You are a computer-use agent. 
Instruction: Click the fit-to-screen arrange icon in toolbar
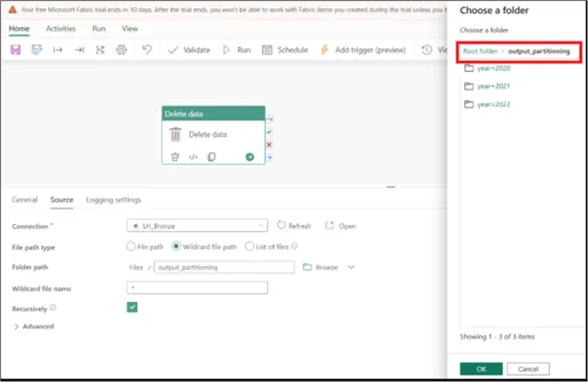[x=100, y=50]
